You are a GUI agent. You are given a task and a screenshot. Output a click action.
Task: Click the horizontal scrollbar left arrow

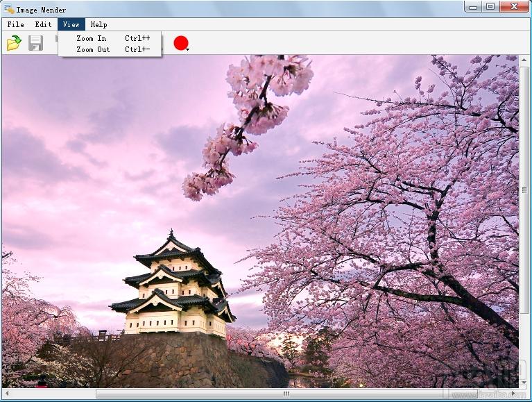tap(7, 394)
